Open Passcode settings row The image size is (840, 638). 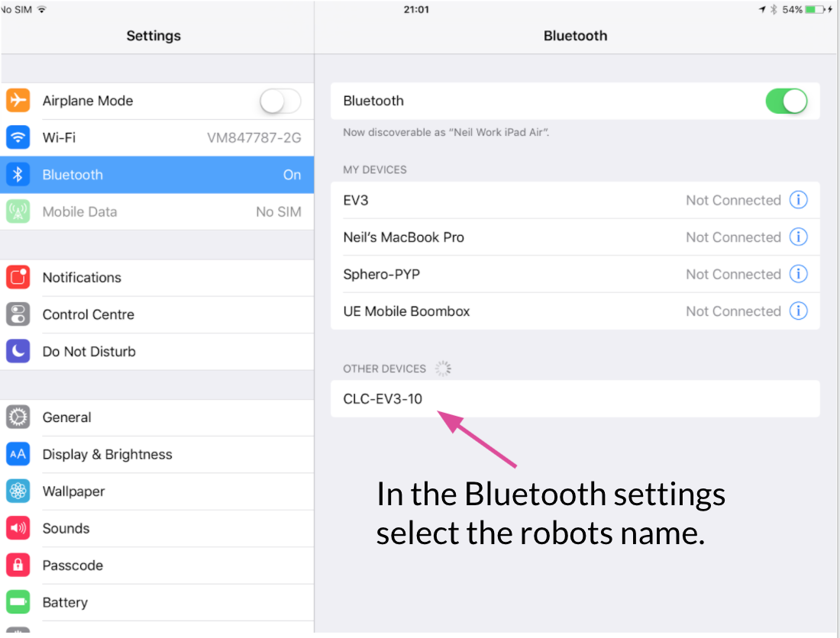click(157, 565)
